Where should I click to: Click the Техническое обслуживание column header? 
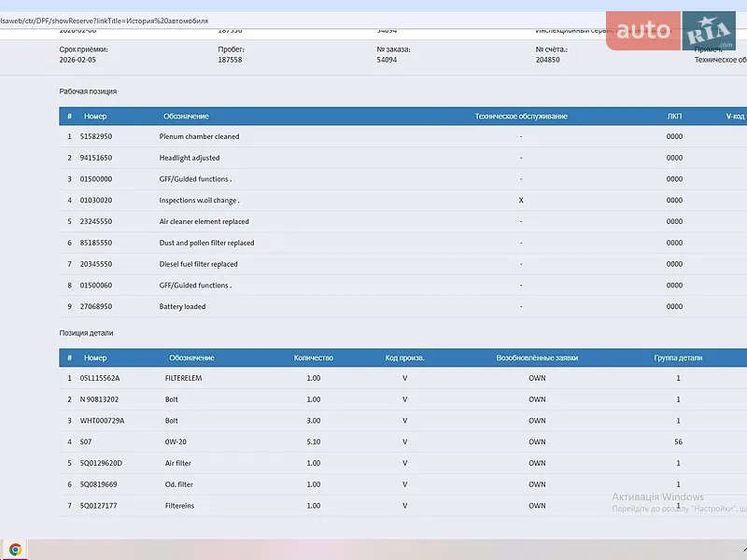pyautogui.click(x=521, y=116)
